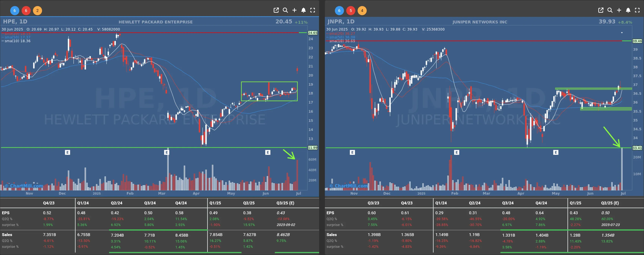Click JNPR last price 39.93
Screen dimensions: 644x255
pyautogui.click(x=607, y=22)
